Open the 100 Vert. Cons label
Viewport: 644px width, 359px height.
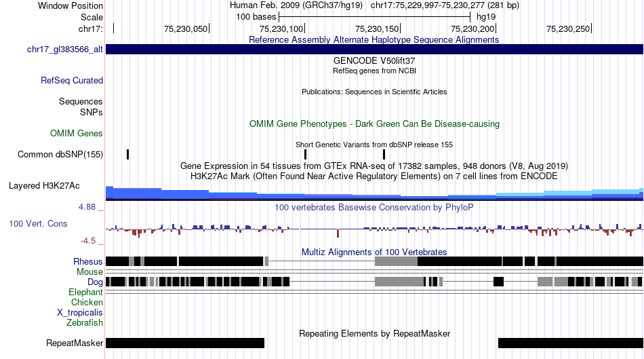(38, 223)
